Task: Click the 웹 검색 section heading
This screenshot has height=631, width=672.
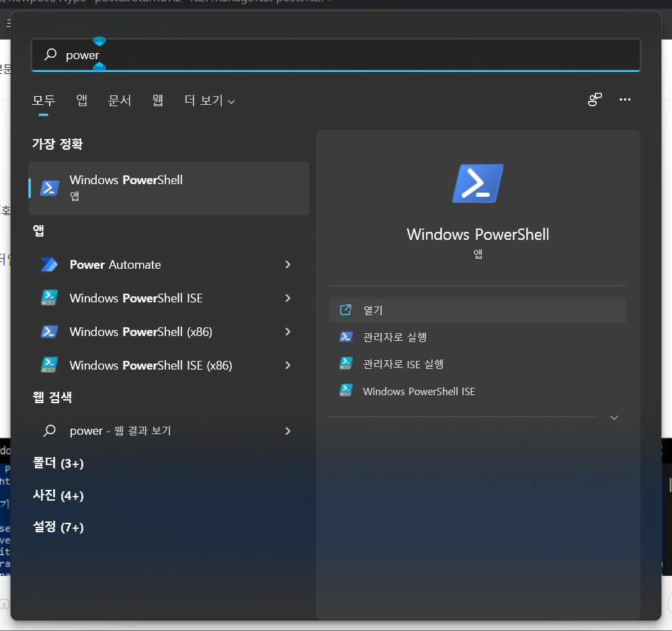Action: [x=52, y=397]
